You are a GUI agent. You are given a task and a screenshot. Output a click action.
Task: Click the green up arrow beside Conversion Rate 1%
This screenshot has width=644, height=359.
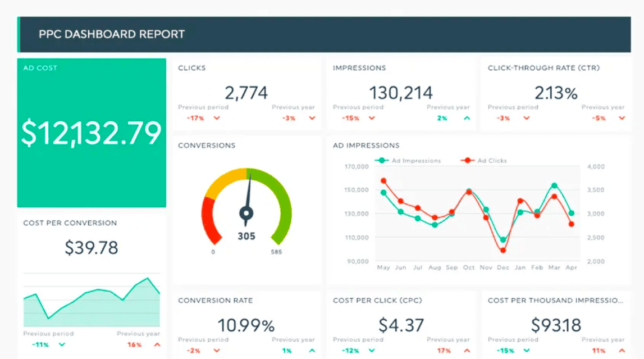pos(312,351)
